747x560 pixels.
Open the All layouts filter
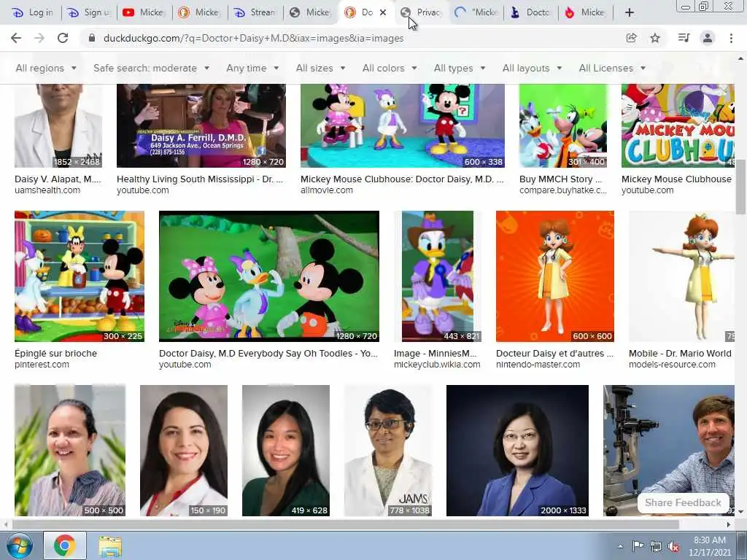pos(532,68)
